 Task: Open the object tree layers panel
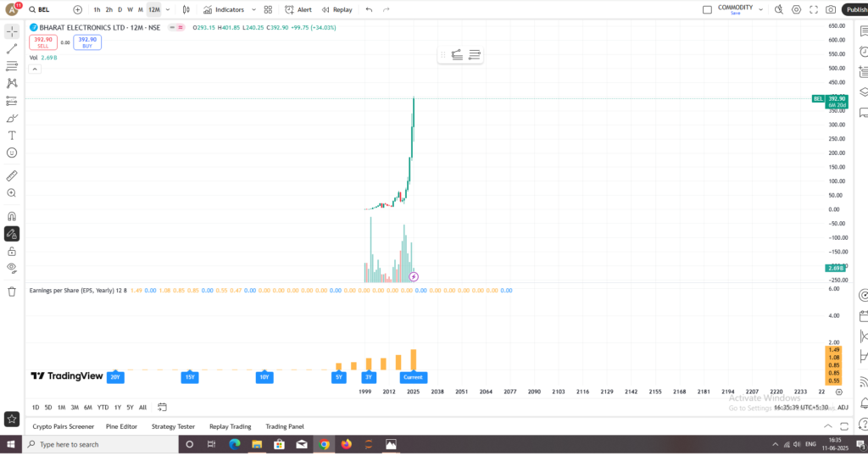[x=864, y=92]
